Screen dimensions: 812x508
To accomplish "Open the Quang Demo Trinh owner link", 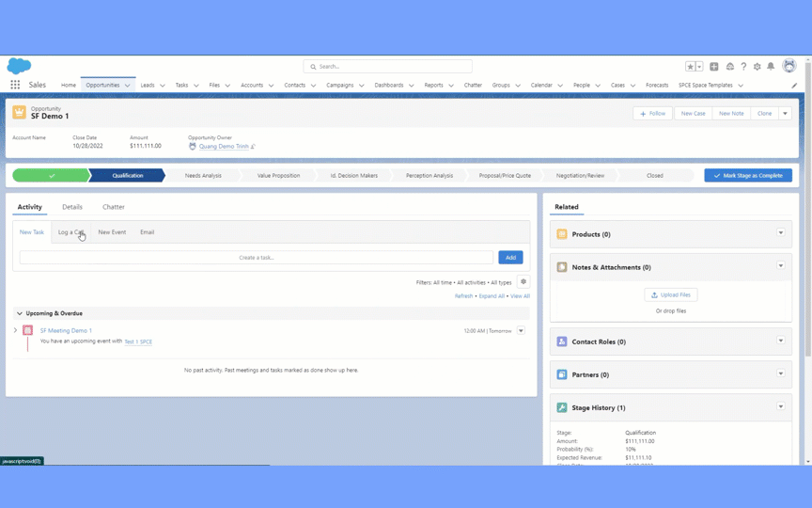I will [x=224, y=147].
